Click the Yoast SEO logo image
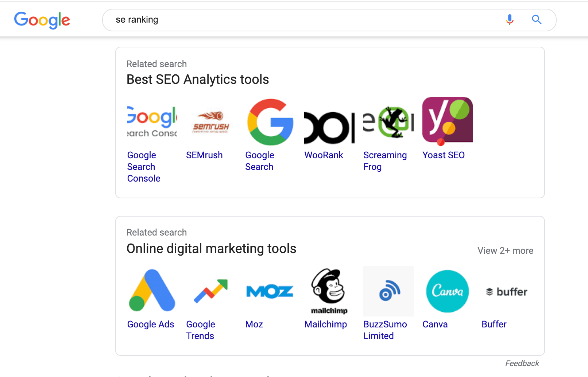This screenshot has width=588, height=377. [447, 121]
